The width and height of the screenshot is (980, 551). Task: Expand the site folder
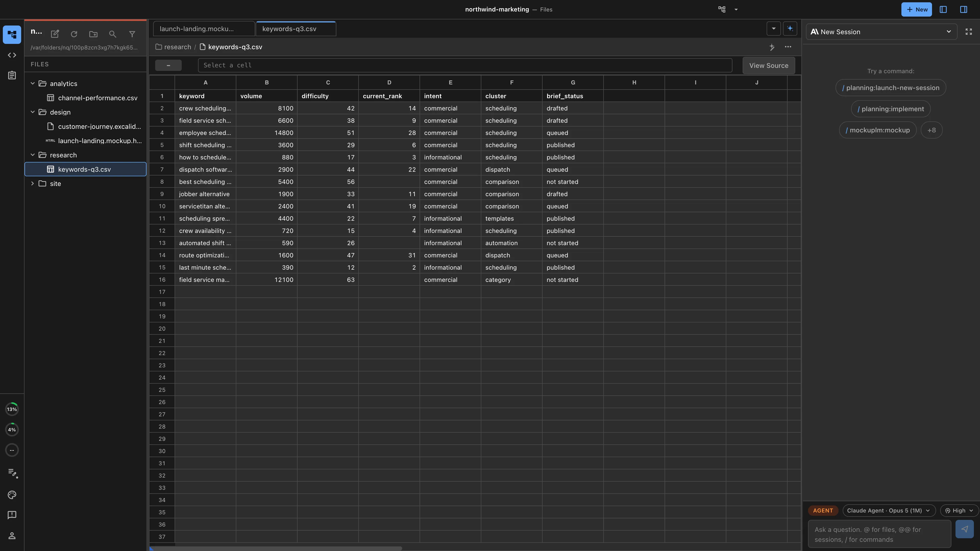pos(32,183)
